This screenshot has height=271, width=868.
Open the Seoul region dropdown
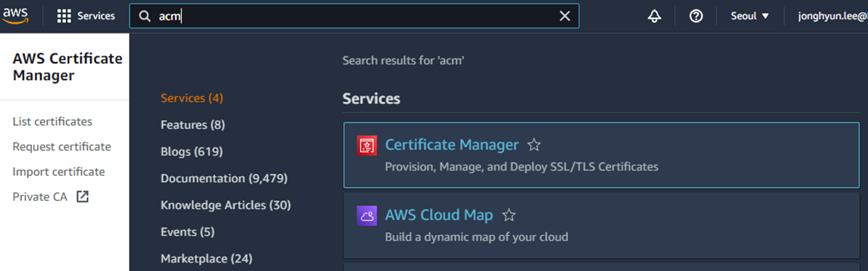pos(749,16)
